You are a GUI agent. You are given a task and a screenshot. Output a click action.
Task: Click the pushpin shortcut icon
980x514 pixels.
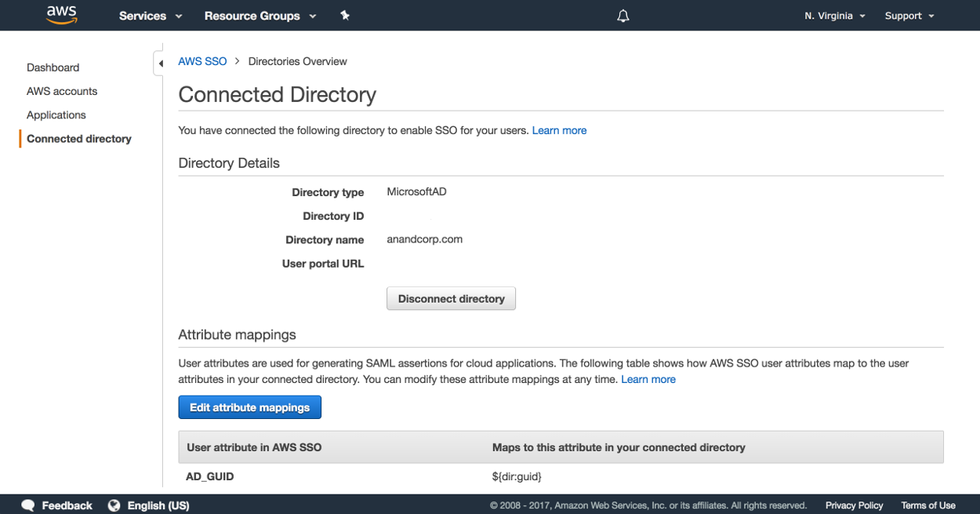pos(345,16)
